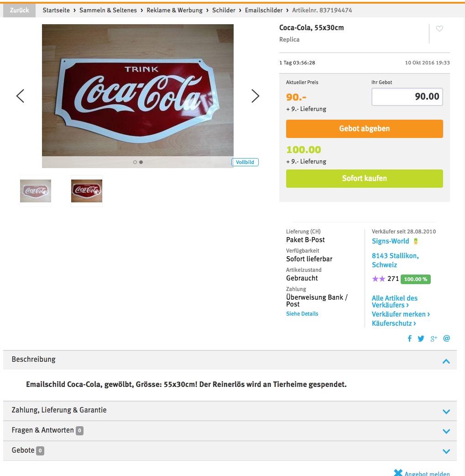
Task: Click the Gebot abgeben button
Action: click(x=364, y=129)
